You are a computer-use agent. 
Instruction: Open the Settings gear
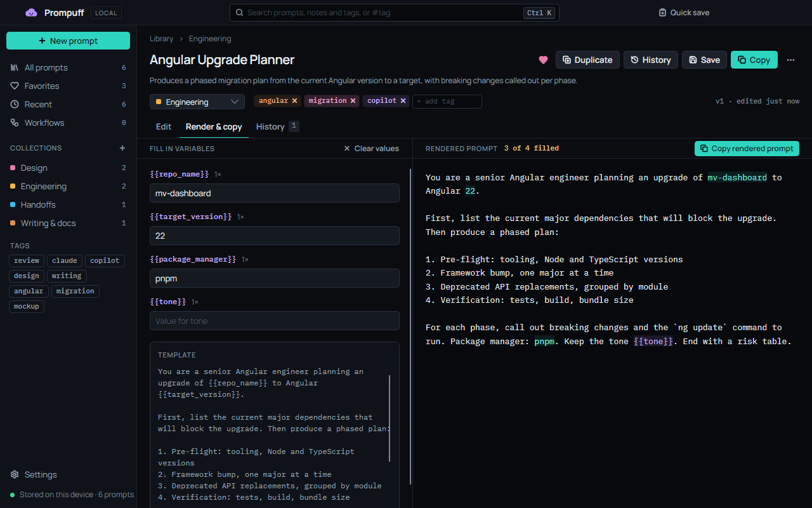[x=15, y=474]
